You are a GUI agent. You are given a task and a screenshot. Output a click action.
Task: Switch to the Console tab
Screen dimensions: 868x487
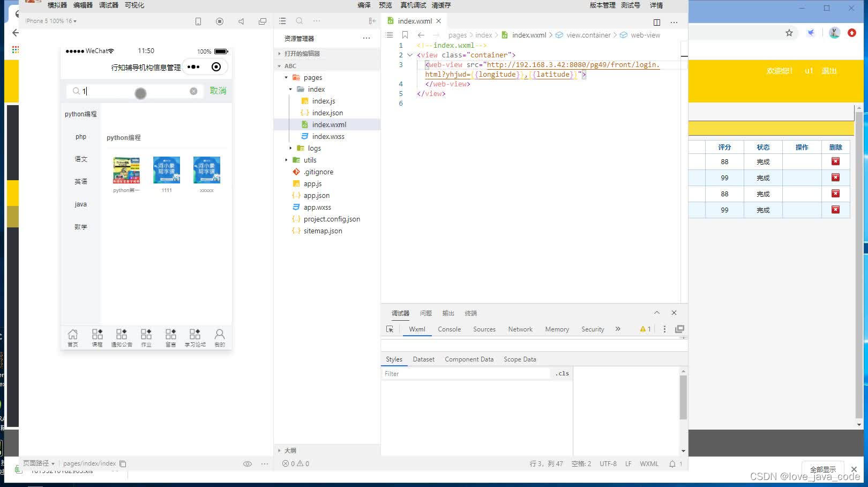449,329
